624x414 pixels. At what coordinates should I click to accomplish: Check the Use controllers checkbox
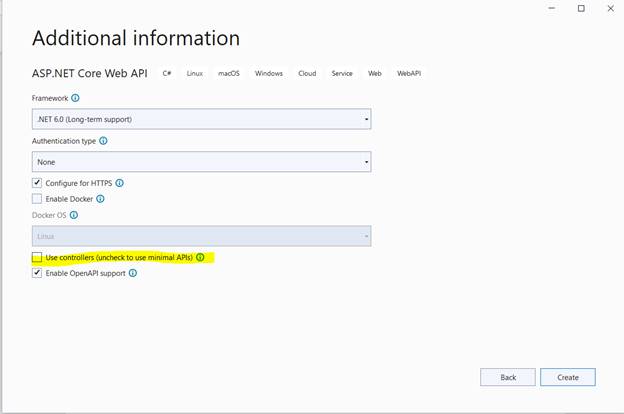(x=37, y=257)
